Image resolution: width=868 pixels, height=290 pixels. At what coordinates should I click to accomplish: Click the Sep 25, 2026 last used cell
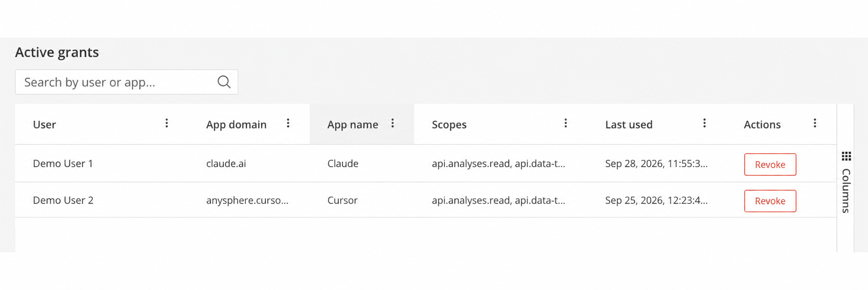[656, 200]
